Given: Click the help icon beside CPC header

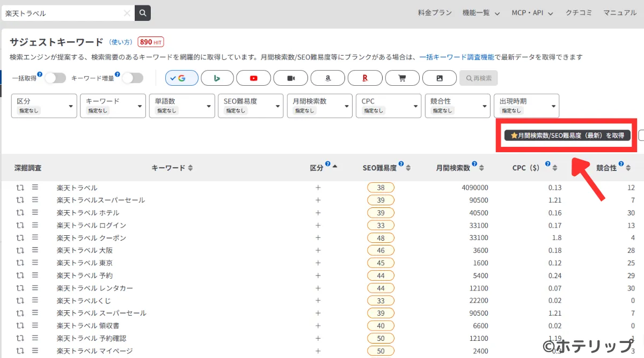Looking at the screenshot, I should tap(547, 164).
